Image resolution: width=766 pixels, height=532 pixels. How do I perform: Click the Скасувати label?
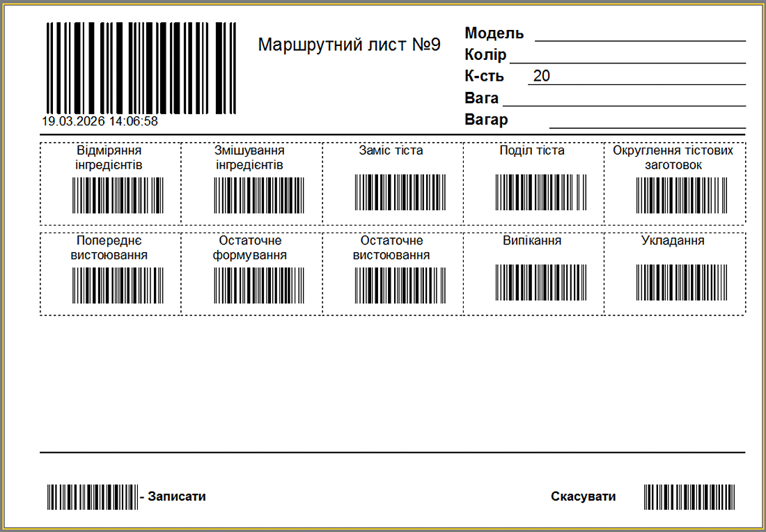584,496
